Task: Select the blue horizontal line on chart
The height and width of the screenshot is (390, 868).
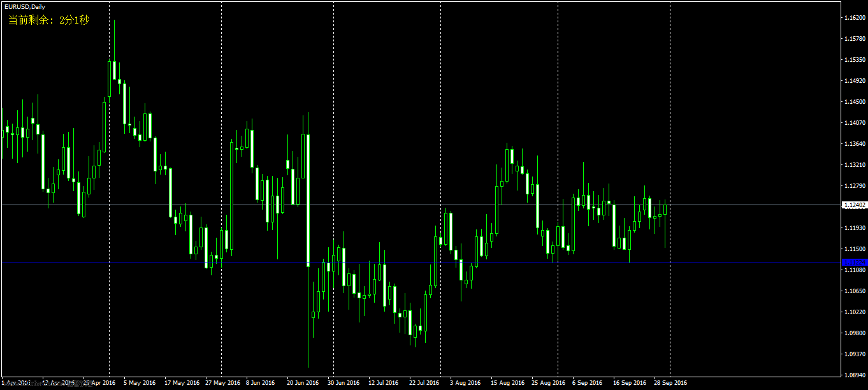Action: 421,263
